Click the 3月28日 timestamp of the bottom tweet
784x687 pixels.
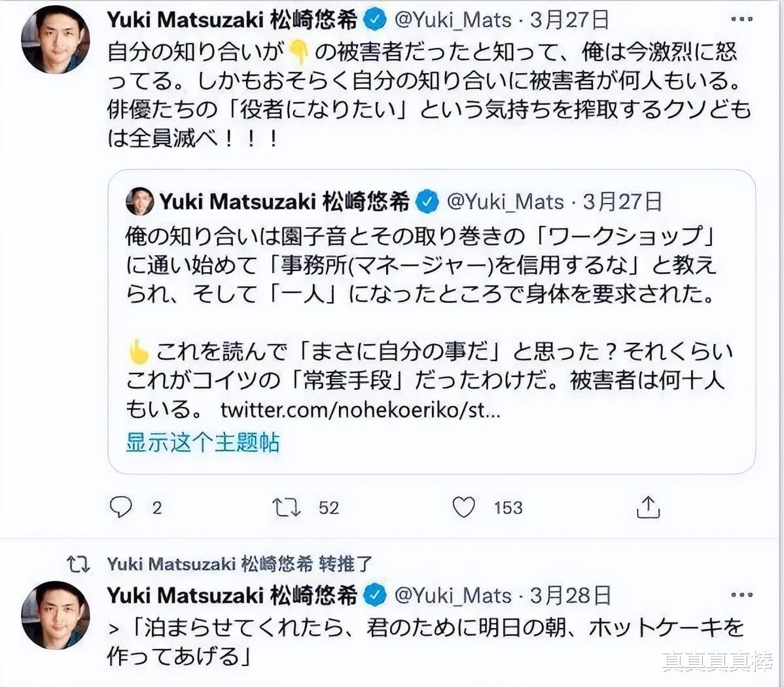(571, 595)
